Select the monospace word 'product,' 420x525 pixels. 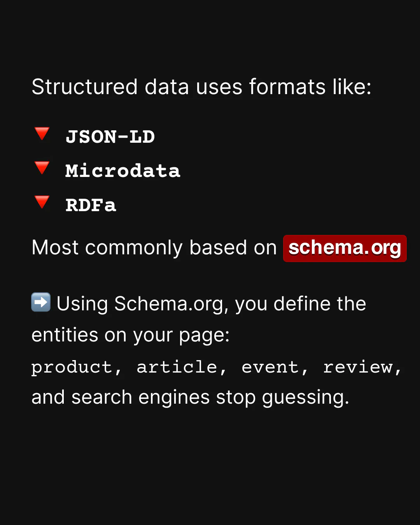(77, 367)
